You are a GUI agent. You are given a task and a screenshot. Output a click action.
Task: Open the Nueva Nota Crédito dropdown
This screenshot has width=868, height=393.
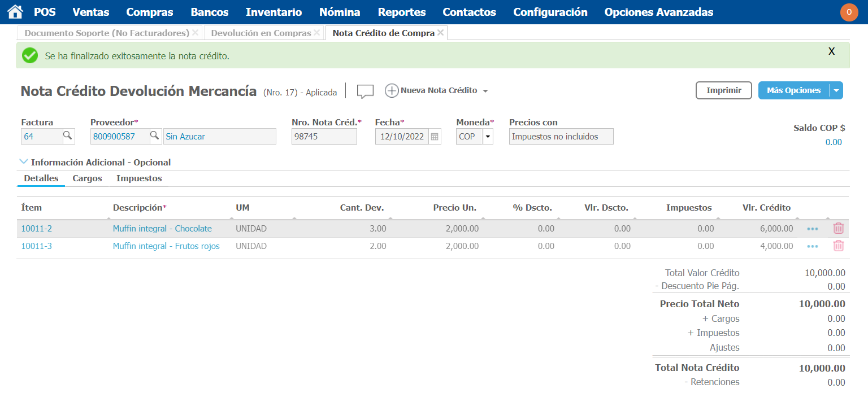(485, 91)
